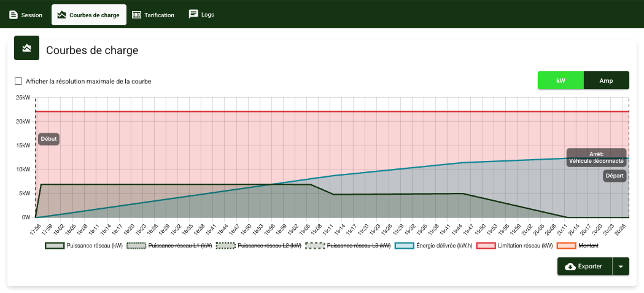644x293 pixels.
Task: Switch chart units to Amp
Action: [606, 80]
